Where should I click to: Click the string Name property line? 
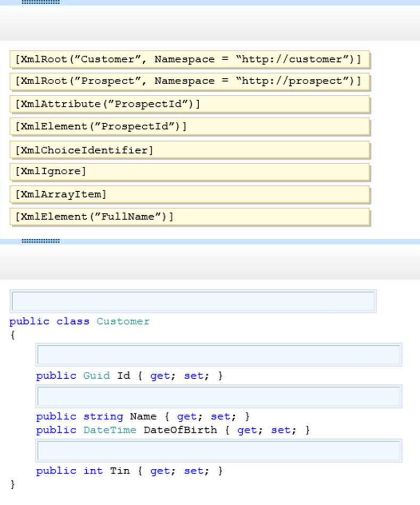click(x=142, y=416)
